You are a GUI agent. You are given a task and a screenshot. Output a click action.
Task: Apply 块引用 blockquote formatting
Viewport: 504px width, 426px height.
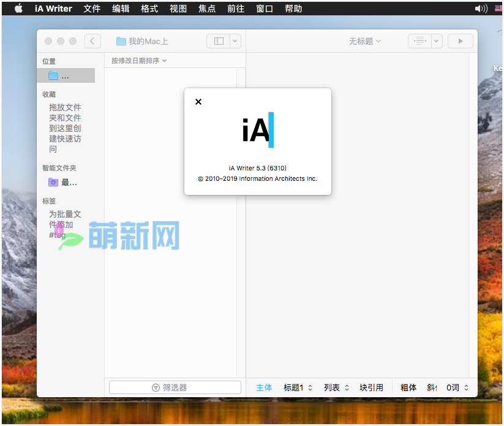371,387
